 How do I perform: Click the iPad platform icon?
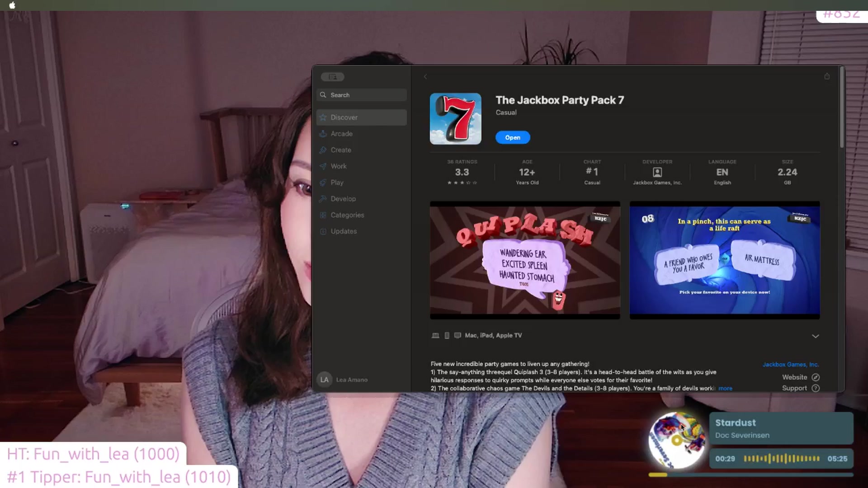click(447, 336)
